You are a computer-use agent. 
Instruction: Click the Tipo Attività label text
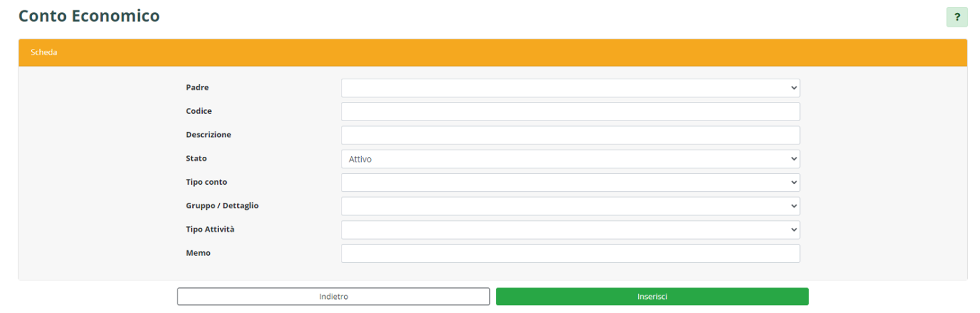click(210, 229)
